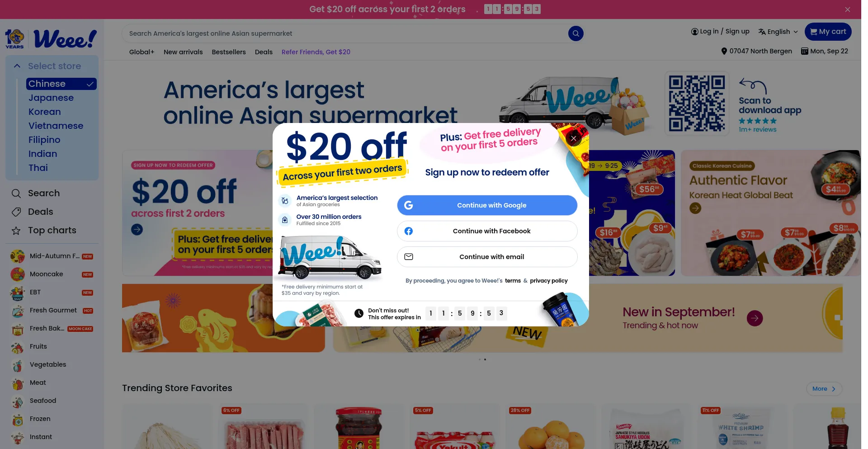The image size is (868, 449).
Task: Open the English language dropdown
Action: 778,32
